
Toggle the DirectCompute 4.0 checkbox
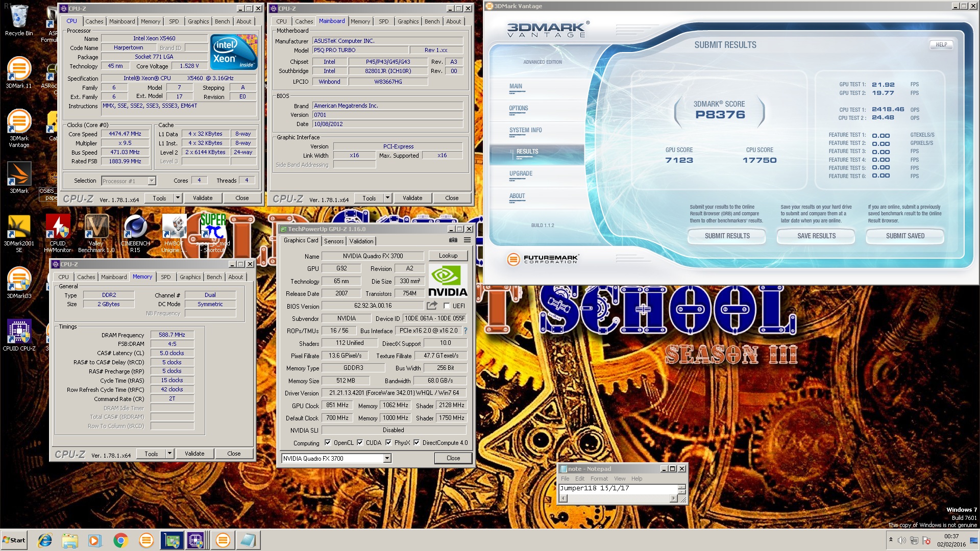tap(416, 443)
